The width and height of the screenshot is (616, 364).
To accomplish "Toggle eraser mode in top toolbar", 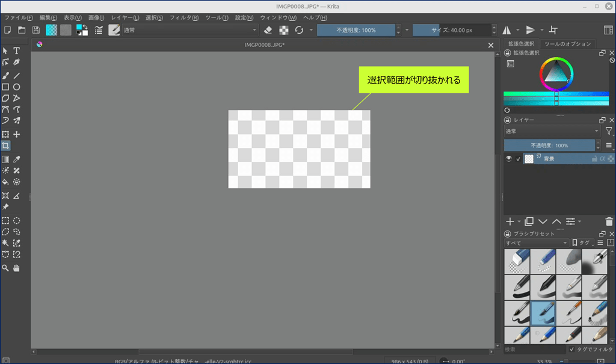I will [268, 30].
